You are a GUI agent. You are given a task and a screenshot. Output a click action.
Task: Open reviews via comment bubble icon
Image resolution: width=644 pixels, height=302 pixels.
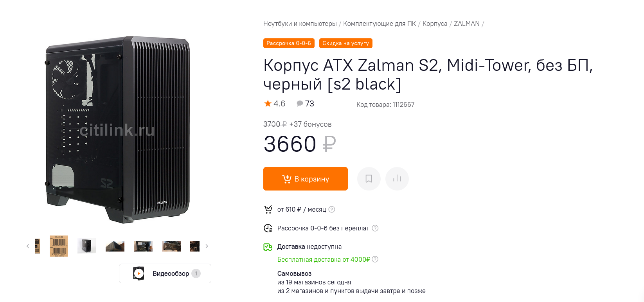(x=300, y=104)
